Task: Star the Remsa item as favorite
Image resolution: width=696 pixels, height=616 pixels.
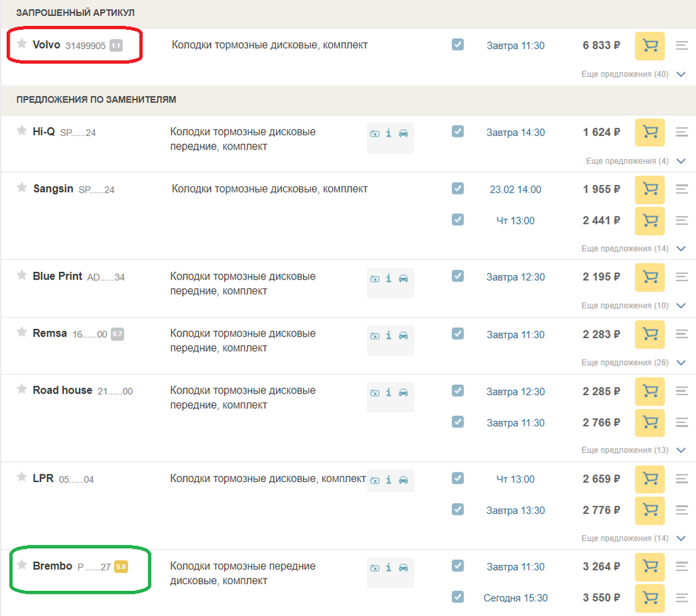Action: click(x=21, y=332)
